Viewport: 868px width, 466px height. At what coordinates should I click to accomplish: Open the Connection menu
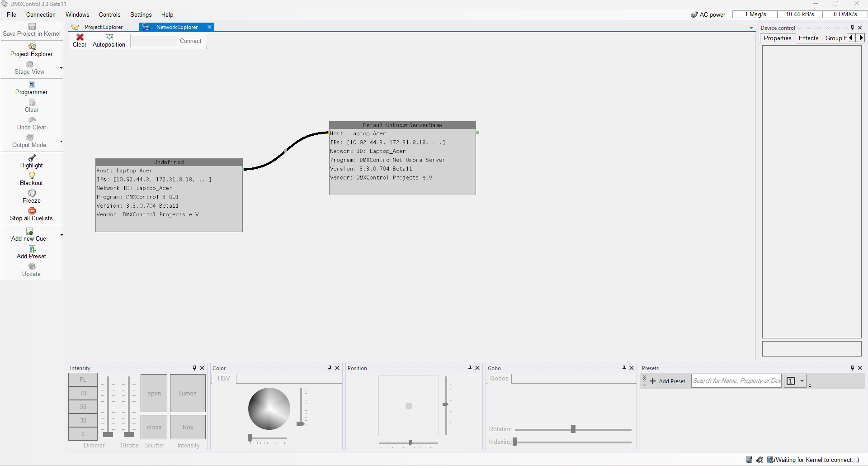41,14
